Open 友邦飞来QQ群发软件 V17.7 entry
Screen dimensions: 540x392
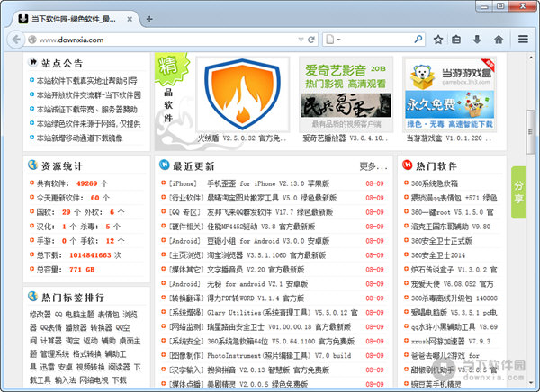pos(270,212)
